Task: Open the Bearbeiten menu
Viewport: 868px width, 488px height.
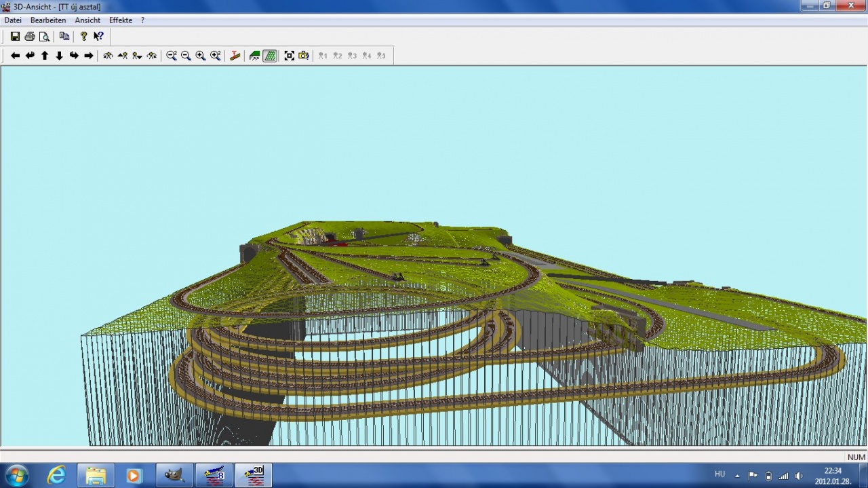Action: [x=48, y=20]
